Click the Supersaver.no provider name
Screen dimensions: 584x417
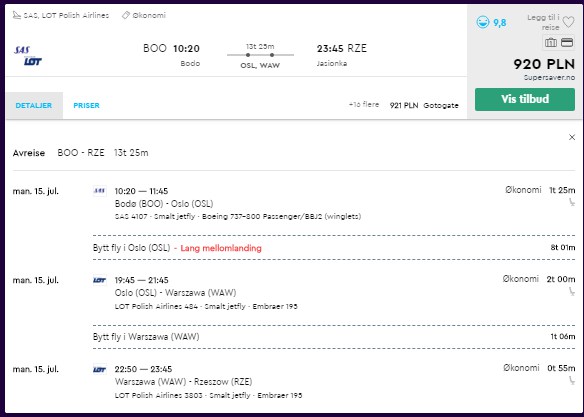[549, 77]
